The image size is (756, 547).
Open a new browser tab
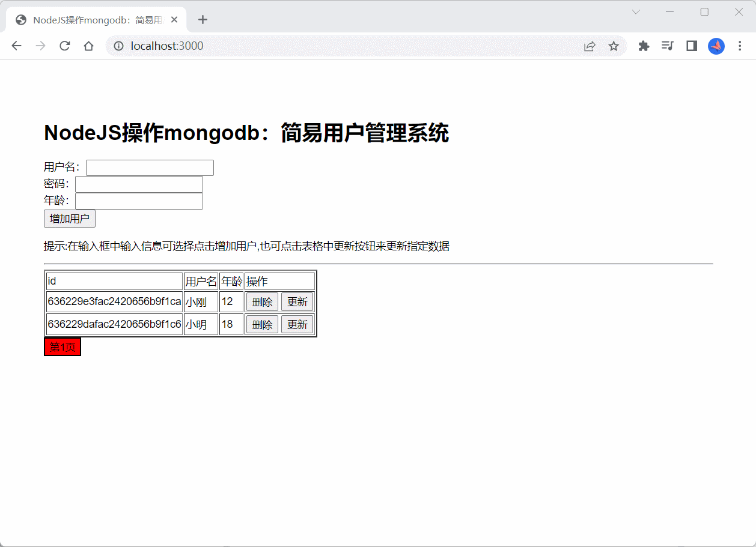[203, 19]
